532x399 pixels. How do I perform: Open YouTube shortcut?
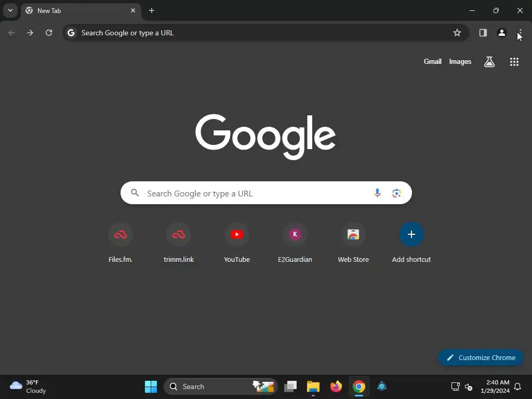pos(237,243)
